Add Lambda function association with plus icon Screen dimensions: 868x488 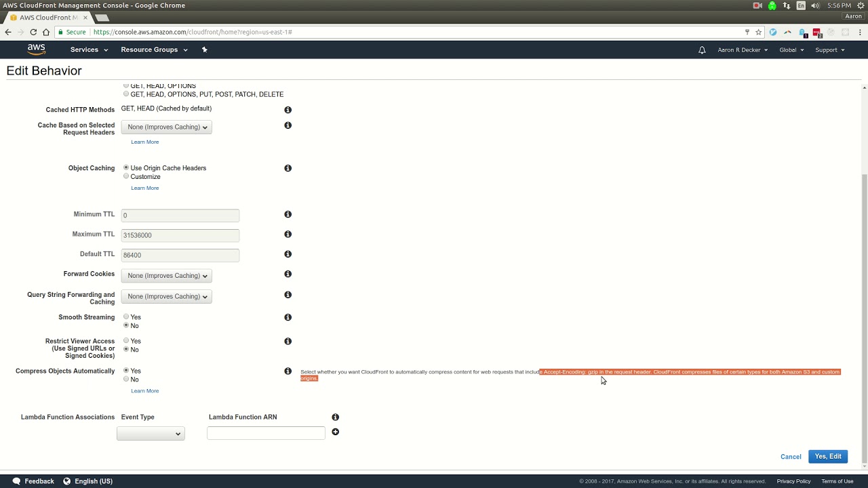(335, 432)
